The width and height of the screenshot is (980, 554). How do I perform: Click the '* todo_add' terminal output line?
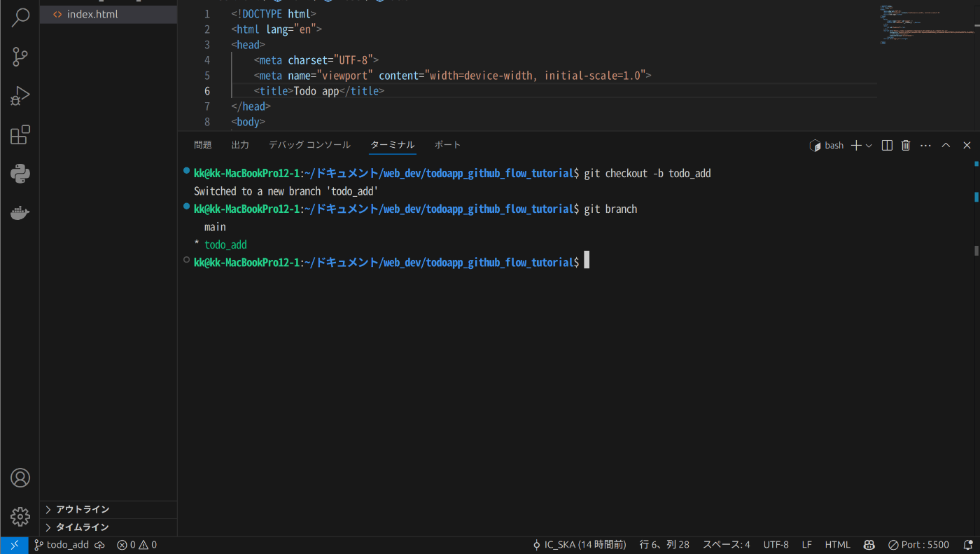(x=220, y=245)
